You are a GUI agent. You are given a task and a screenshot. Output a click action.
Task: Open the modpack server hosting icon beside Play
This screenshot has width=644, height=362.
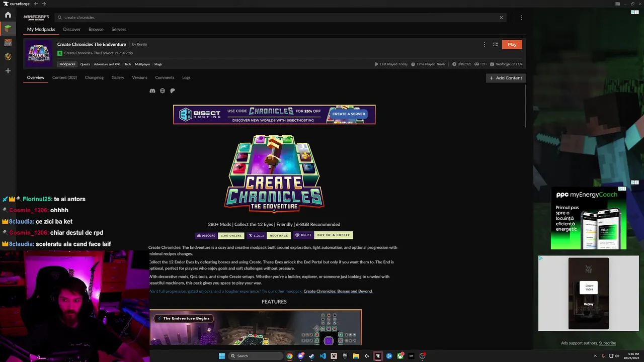click(496, 44)
